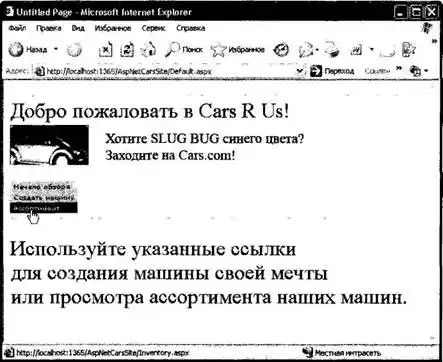
Task: Click the Stop loading icon
Action: 105,50
